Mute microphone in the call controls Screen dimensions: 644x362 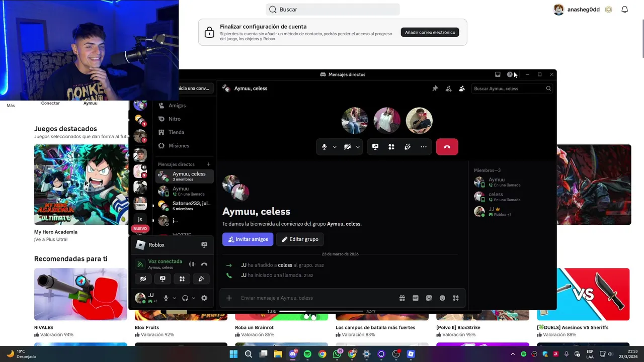point(324,147)
